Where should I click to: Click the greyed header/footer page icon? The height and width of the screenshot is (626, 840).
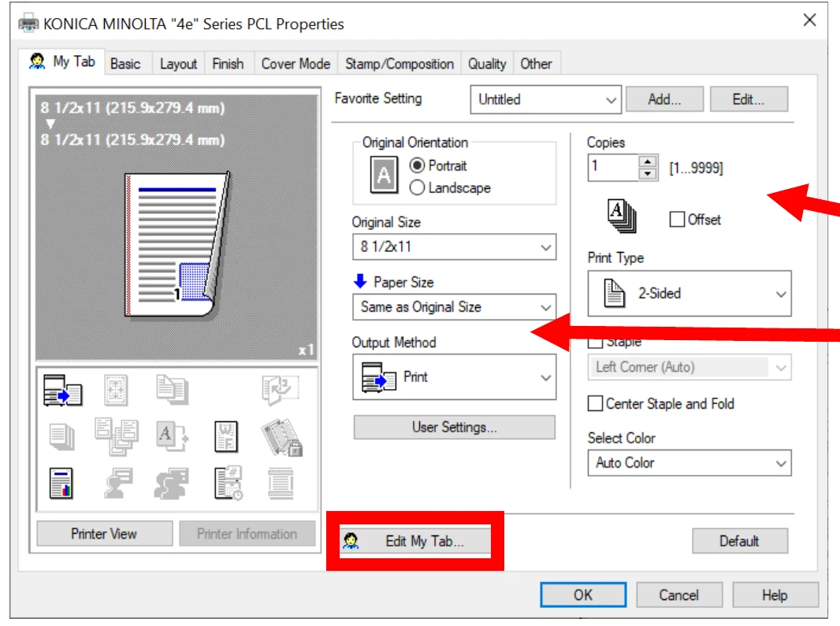[281, 484]
